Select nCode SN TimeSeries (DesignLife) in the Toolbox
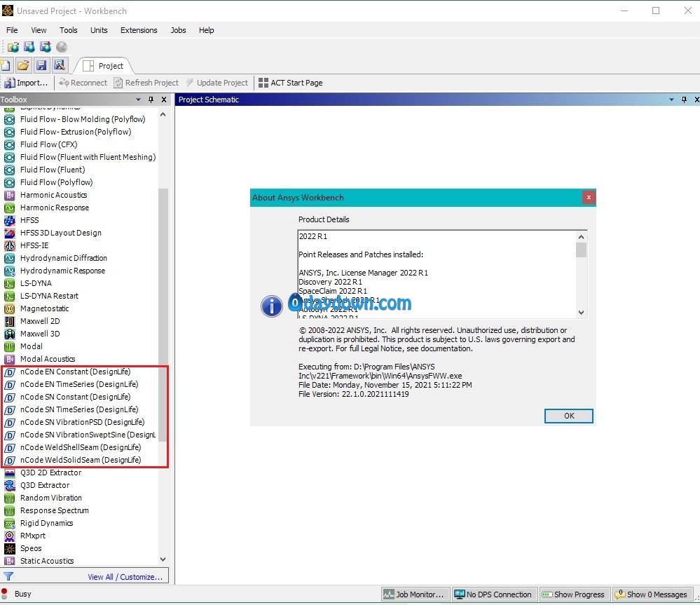The width and height of the screenshot is (700, 605). click(x=81, y=409)
